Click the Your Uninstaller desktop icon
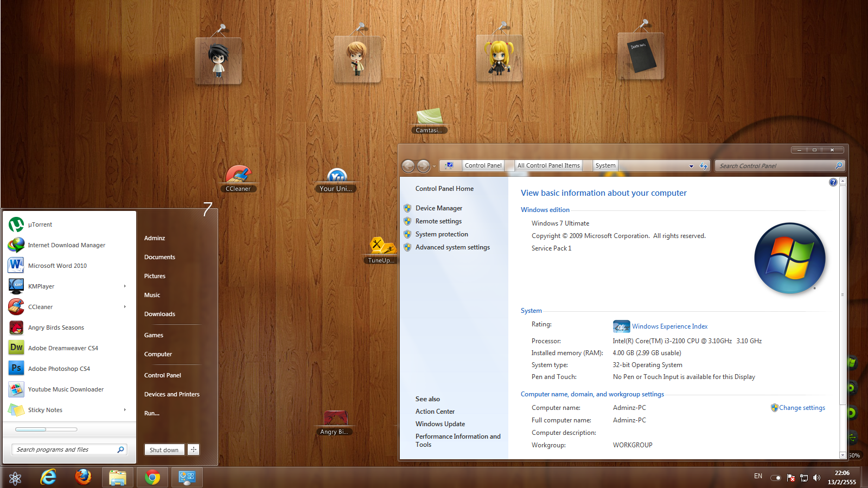 336,180
